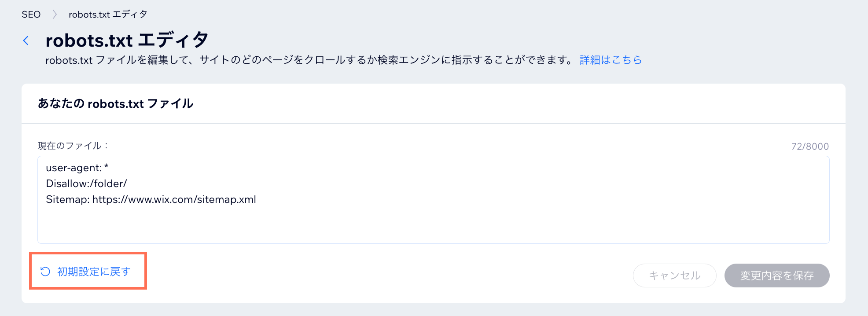The width and height of the screenshot is (868, 316).
Task: Go to the SEO breadcrumb
Action: (x=31, y=15)
